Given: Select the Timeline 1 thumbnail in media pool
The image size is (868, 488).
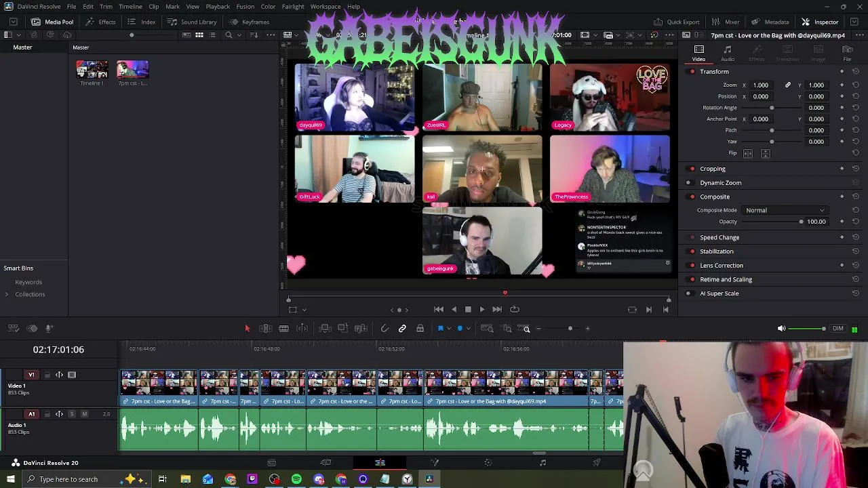Looking at the screenshot, I should point(92,69).
